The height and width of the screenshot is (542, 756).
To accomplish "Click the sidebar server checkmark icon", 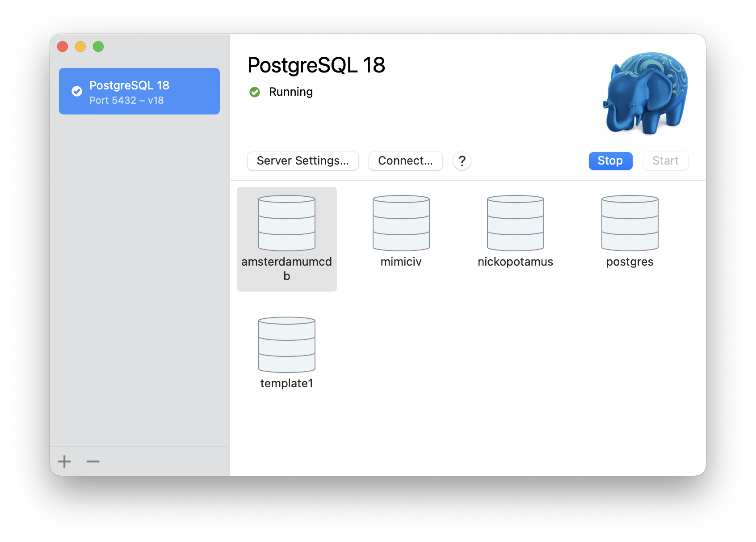I will 77,91.
